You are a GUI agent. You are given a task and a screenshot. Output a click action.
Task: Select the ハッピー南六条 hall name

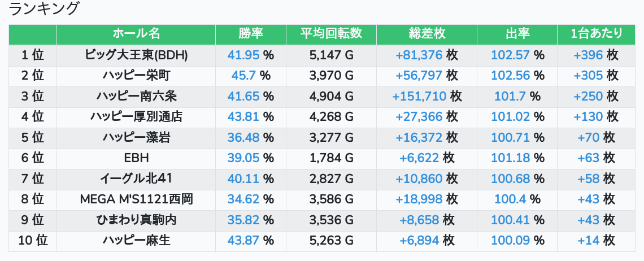(136, 96)
